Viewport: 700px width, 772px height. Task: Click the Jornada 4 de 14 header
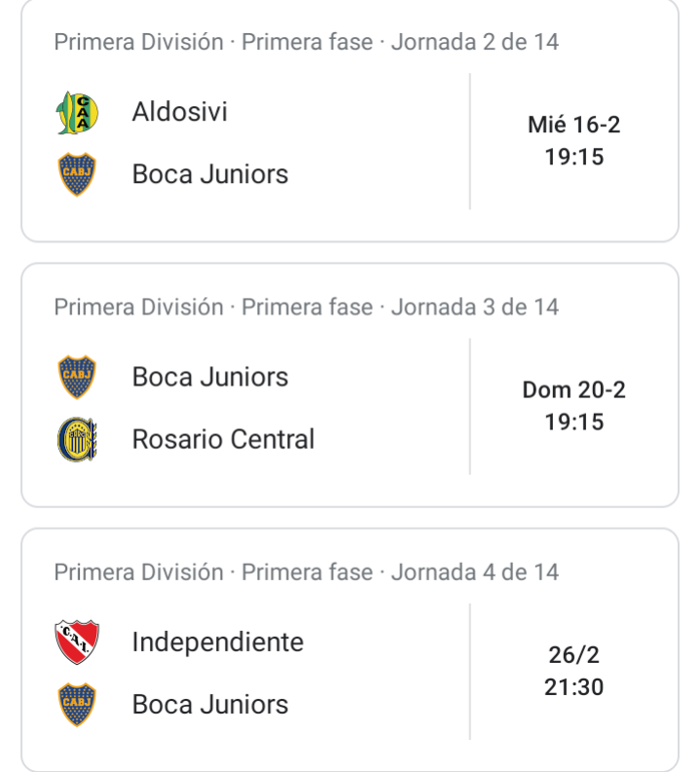(306, 572)
